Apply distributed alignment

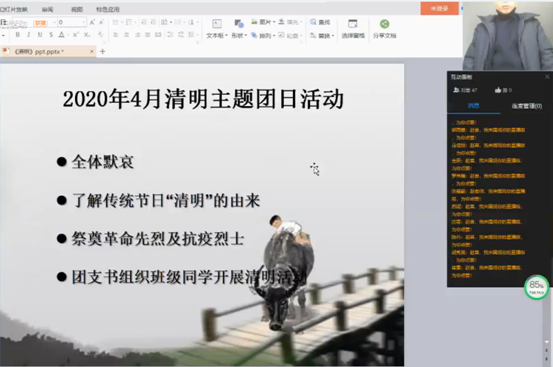point(158,35)
